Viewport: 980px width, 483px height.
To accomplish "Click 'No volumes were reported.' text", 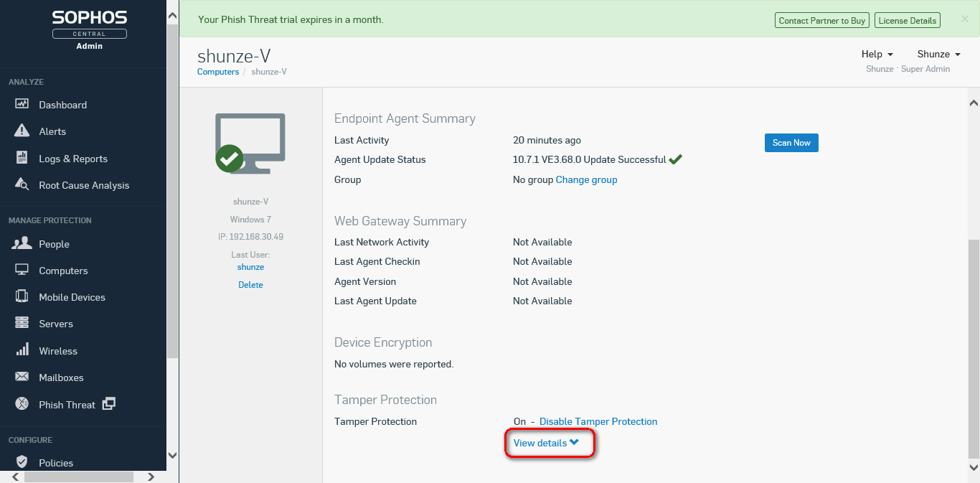I will [394, 364].
